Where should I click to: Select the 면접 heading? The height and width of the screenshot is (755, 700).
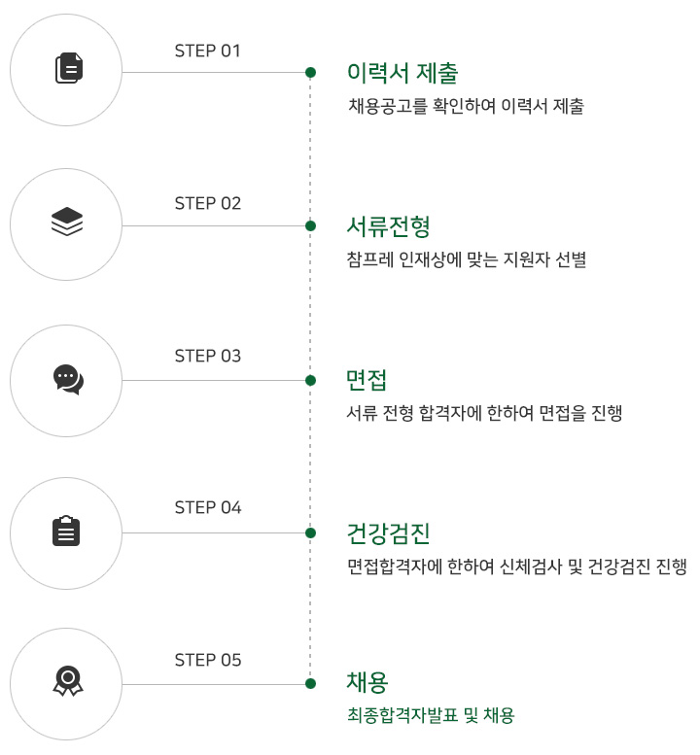click(x=367, y=379)
